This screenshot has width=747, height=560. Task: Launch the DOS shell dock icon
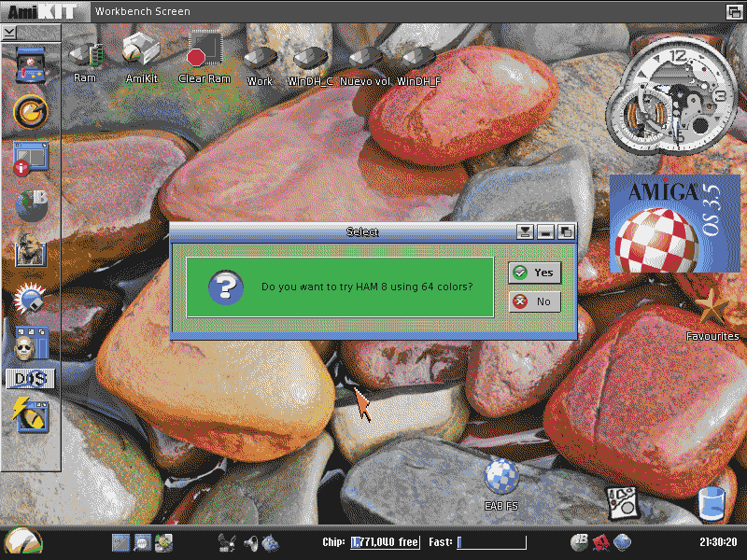31,379
